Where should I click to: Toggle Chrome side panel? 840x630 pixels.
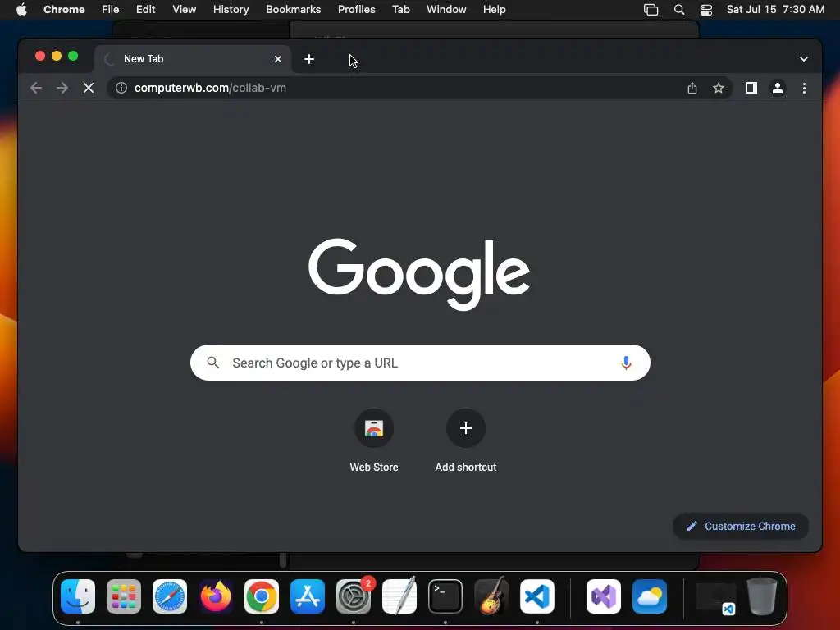[x=751, y=88]
